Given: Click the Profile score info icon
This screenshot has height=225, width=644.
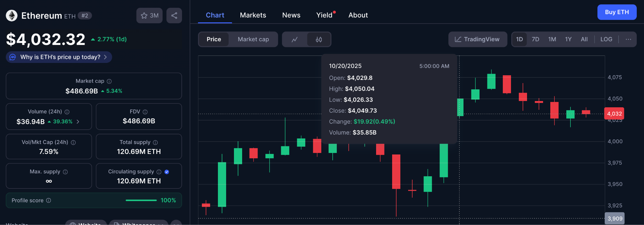Looking at the screenshot, I should (x=48, y=200).
